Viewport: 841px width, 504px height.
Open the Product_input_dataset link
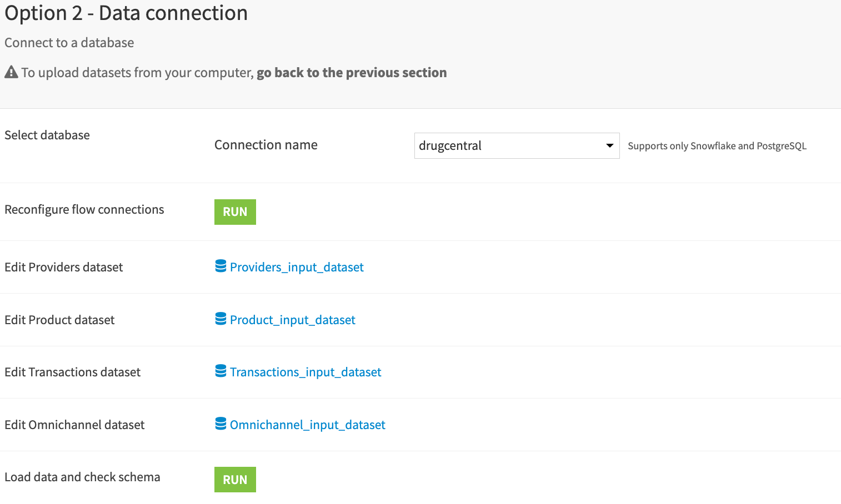coord(292,320)
